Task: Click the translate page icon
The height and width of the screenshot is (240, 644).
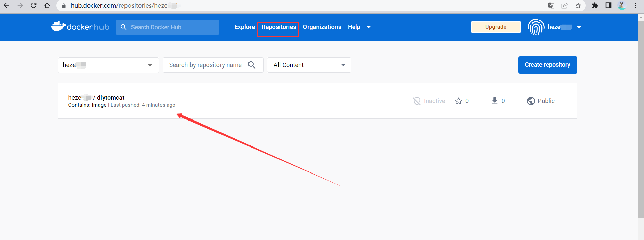Action: click(551, 5)
